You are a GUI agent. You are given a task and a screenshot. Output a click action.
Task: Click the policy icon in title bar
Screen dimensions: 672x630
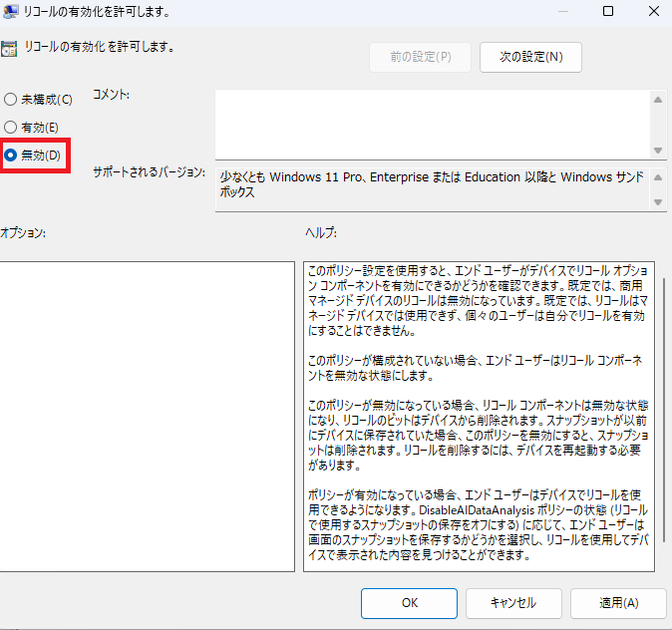click(9, 11)
